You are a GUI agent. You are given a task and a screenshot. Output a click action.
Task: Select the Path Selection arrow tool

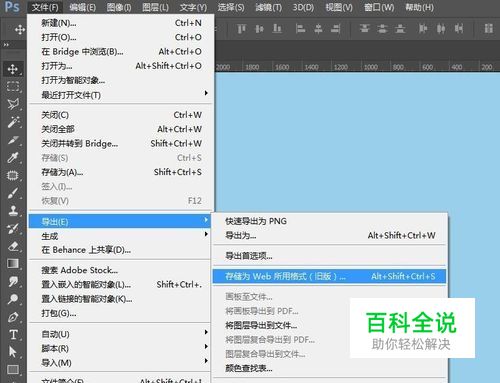point(13,352)
